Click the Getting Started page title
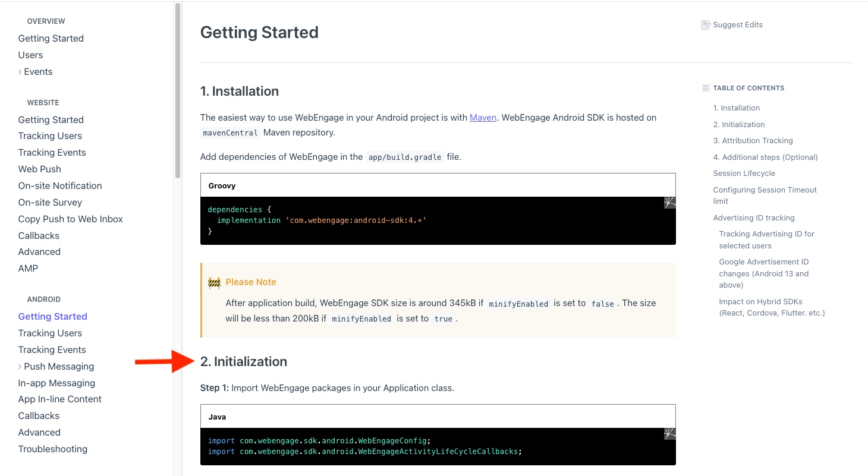This screenshot has width=868, height=476. (x=259, y=32)
